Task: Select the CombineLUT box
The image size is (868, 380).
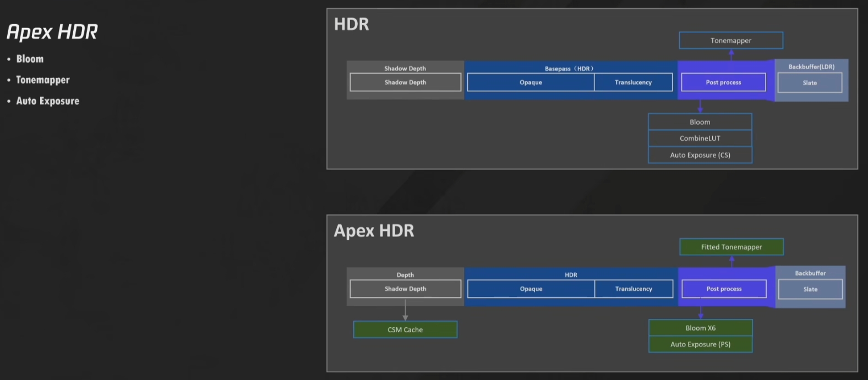Action: click(x=700, y=138)
